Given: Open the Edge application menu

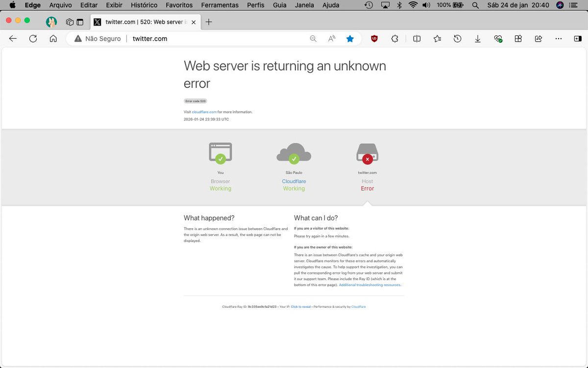Looking at the screenshot, I should 33,5.
